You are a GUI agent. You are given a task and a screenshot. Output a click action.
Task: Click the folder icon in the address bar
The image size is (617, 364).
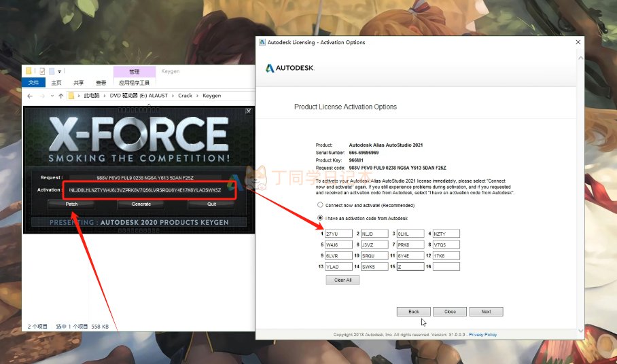pos(71,96)
